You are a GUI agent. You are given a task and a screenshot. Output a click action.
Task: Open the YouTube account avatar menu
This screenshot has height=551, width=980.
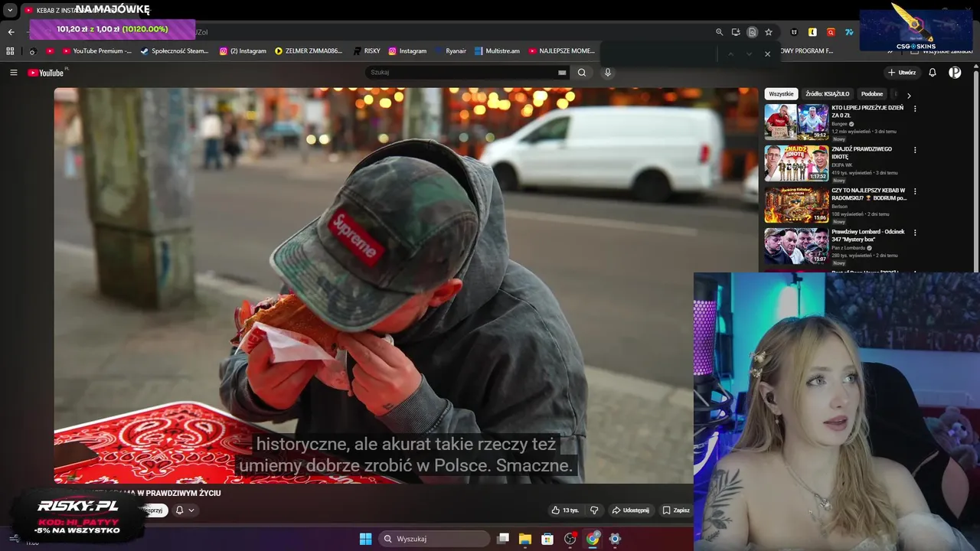(955, 73)
